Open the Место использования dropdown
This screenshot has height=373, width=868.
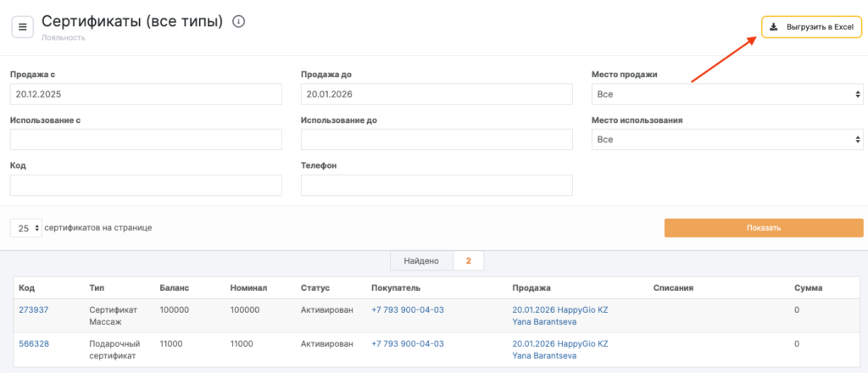point(726,139)
